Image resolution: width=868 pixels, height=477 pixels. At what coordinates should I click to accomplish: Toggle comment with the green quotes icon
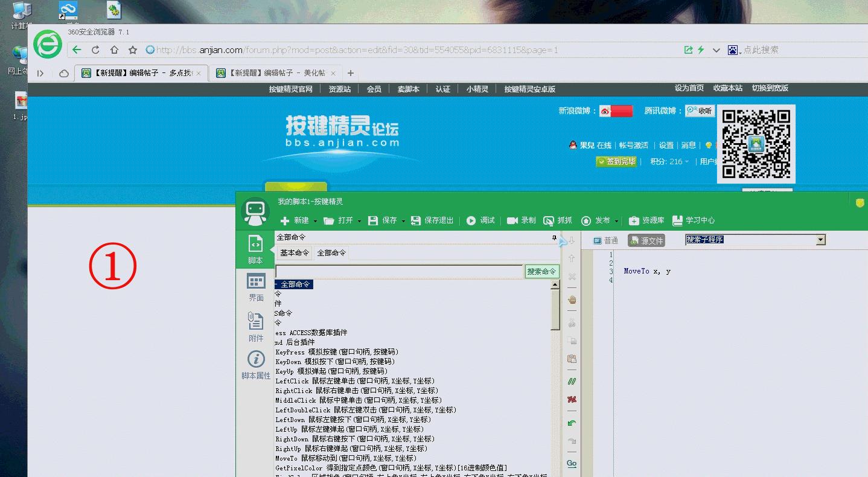(571, 381)
